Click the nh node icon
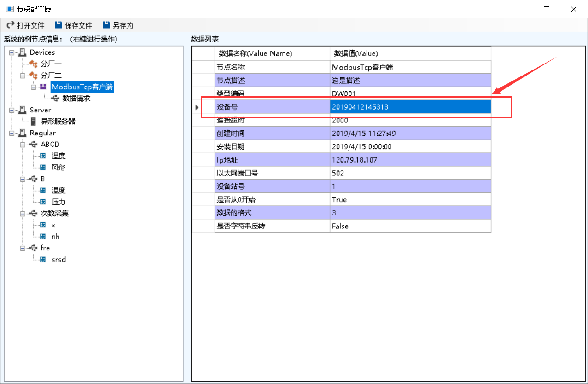The height and width of the screenshot is (384, 588). click(43, 237)
